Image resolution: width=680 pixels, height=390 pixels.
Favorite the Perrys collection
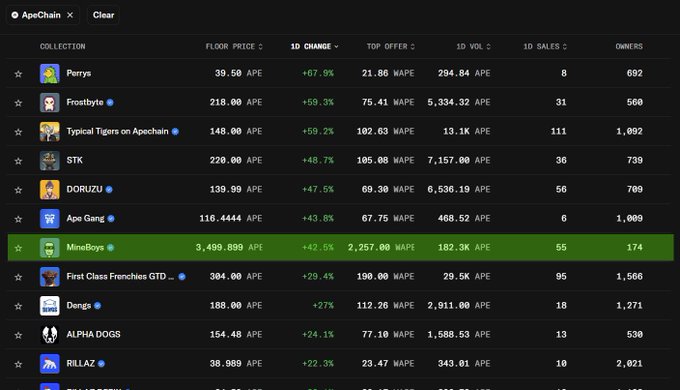coord(18,74)
